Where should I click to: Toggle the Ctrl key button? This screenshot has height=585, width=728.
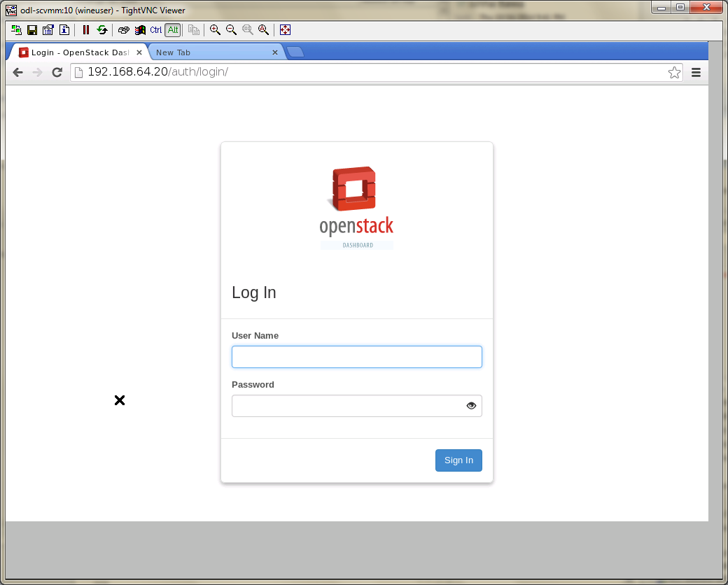156,30
